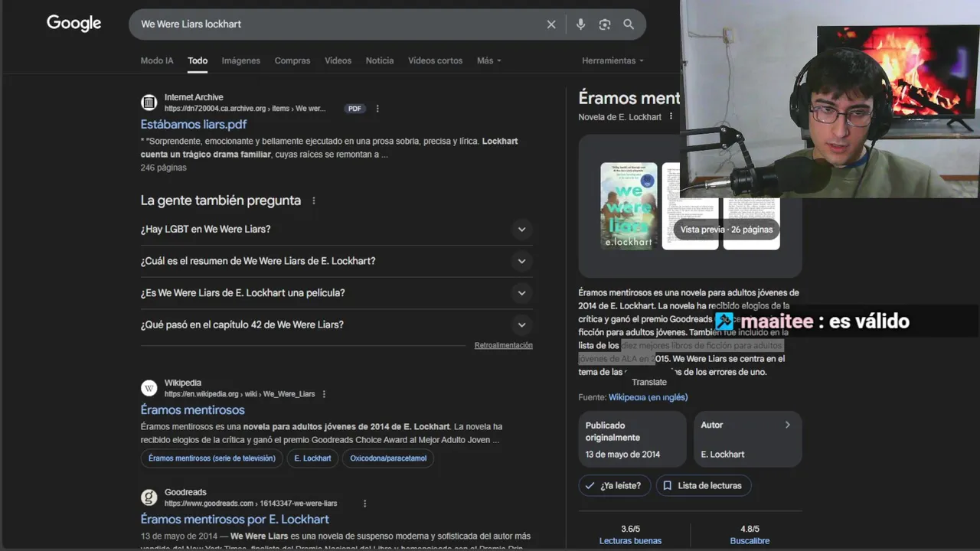Switch to 'Compras' tab
Viewport: 980px width, 551px height.
click(292, 60)
